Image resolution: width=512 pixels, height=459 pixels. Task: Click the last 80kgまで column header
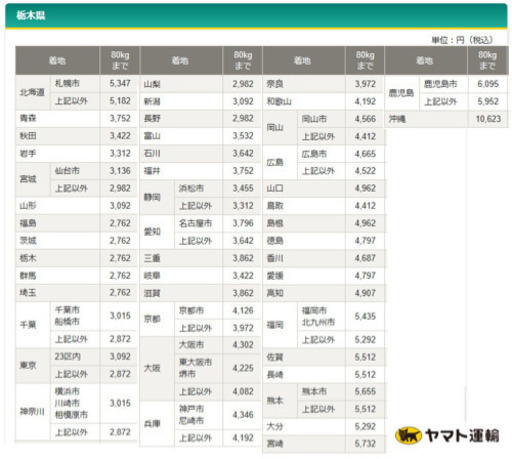487,60
